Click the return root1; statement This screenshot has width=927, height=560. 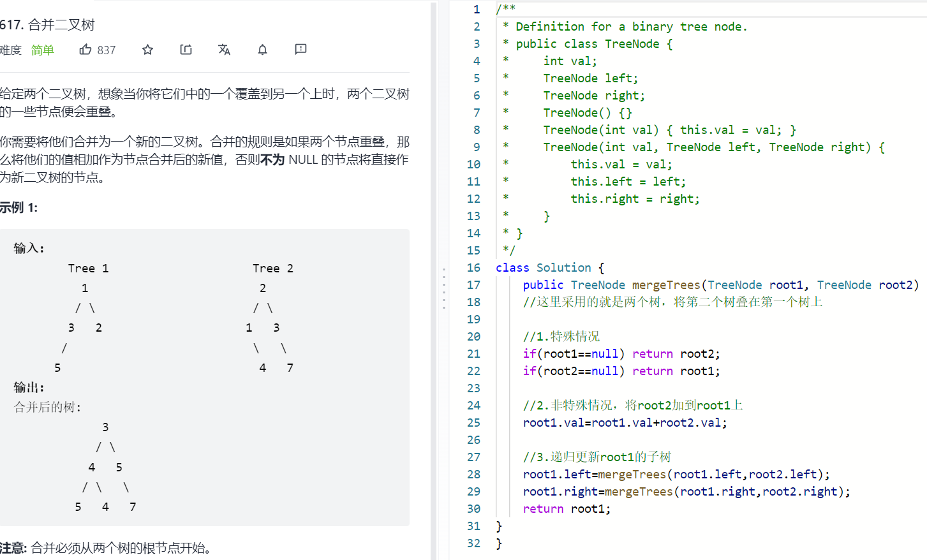point(567,509)
